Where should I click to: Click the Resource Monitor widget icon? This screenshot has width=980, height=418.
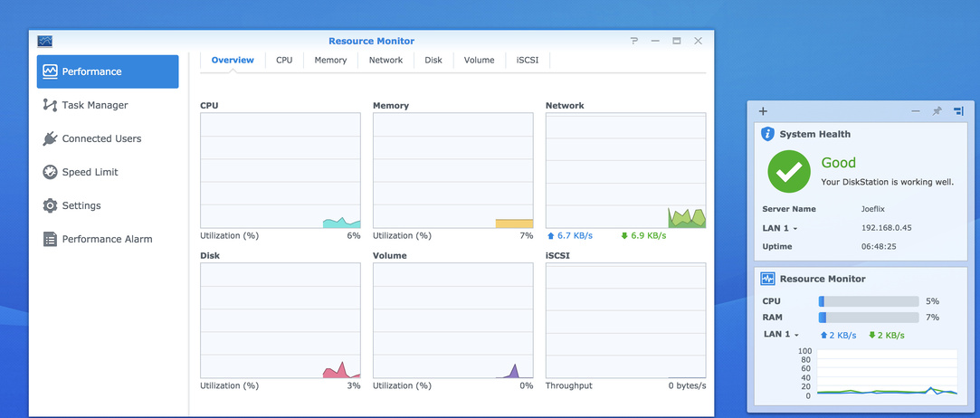[767, 279]
